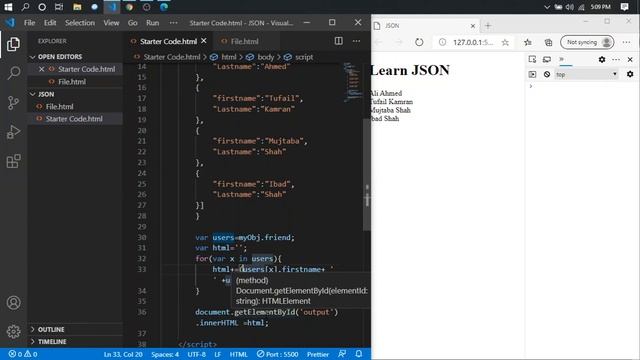Open the Explorer view in activity bar
The height and width of the screenshot is (360, 640).
[13, 44]
